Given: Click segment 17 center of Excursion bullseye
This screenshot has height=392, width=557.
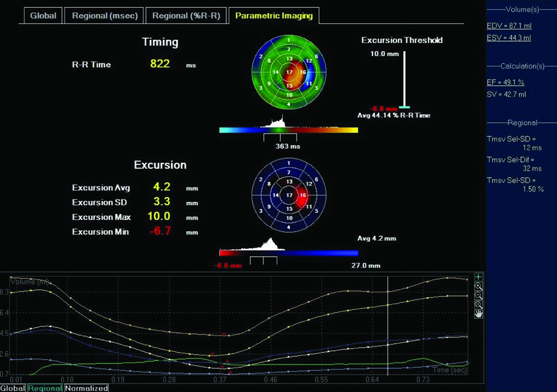Looking at the screenshot, I should (289, 195).
